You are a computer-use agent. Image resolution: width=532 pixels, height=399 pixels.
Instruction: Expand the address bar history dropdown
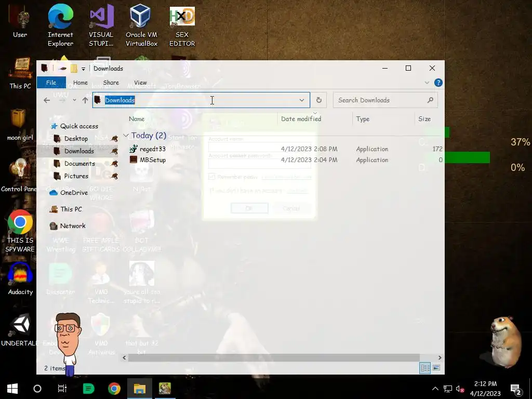pyautogui.click(x=302, y=100)
